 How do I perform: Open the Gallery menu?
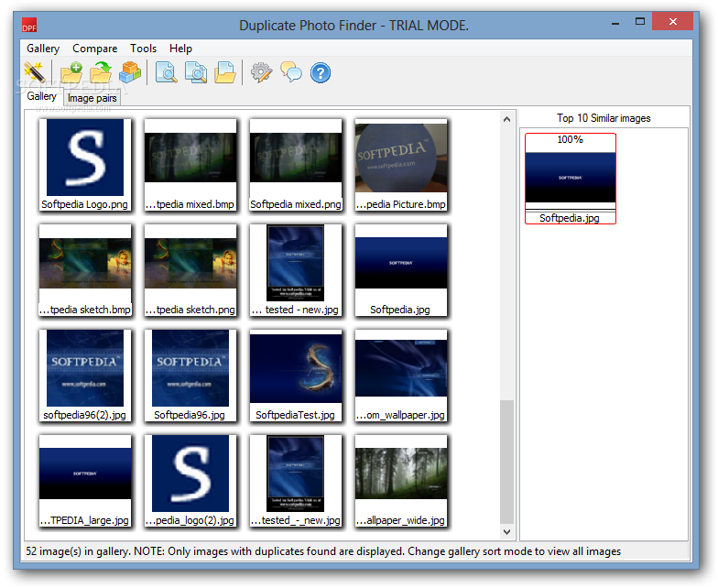click(43, 49)
